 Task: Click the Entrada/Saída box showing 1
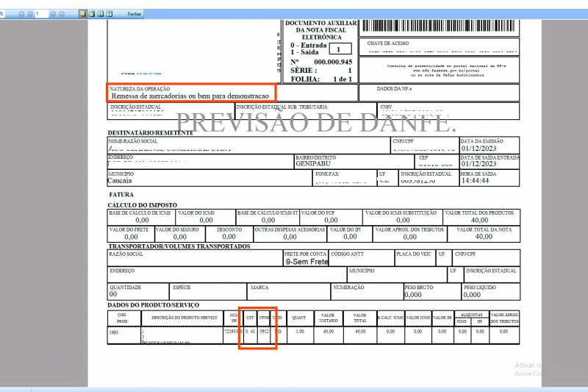(340, 49)
